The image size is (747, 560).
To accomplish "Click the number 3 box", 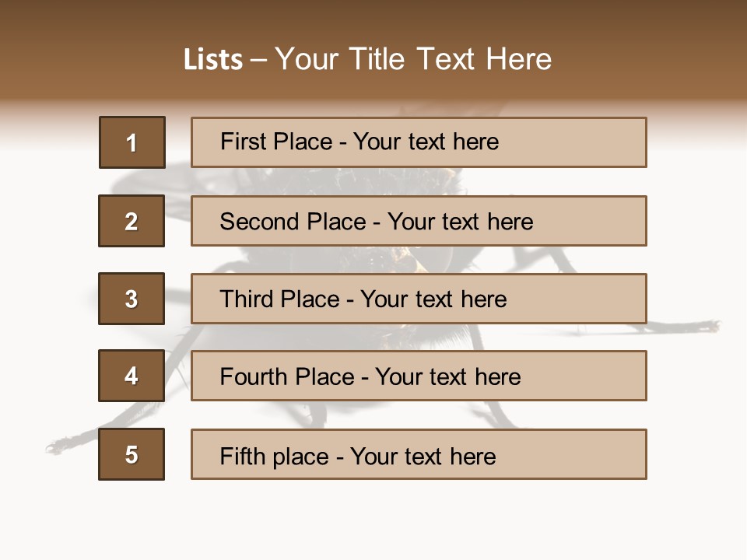I will coord(132,299).
